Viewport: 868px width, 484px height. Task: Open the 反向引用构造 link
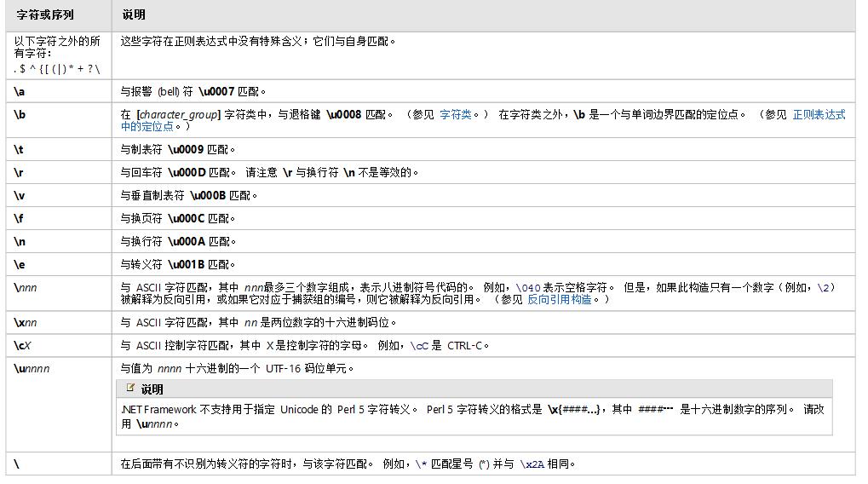[x=559, y=300]
